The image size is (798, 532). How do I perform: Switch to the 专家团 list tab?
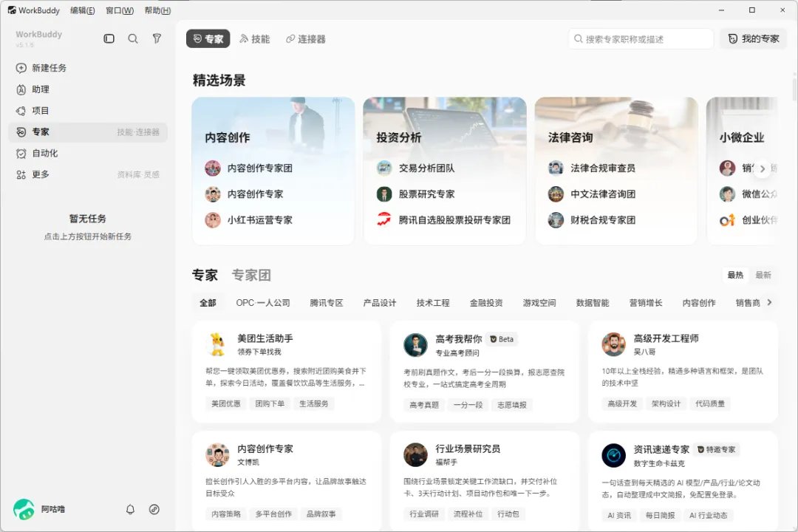(251, 275)
